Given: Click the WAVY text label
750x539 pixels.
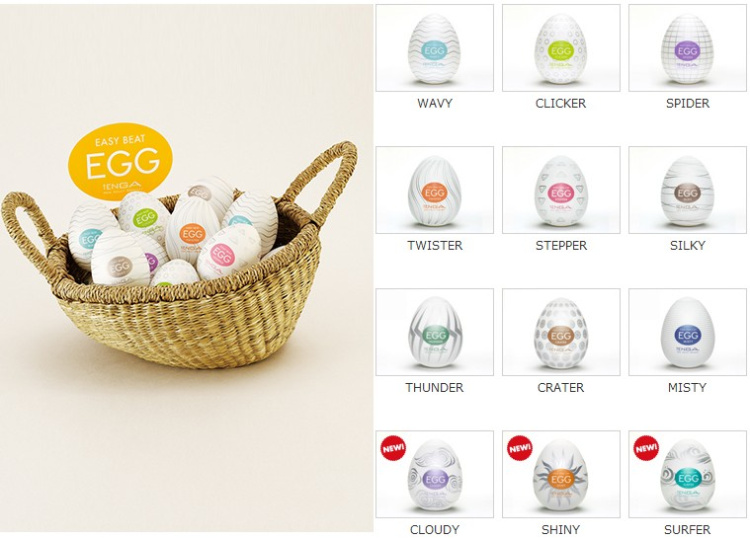Looking at the screenshot, I should [434, 103].
